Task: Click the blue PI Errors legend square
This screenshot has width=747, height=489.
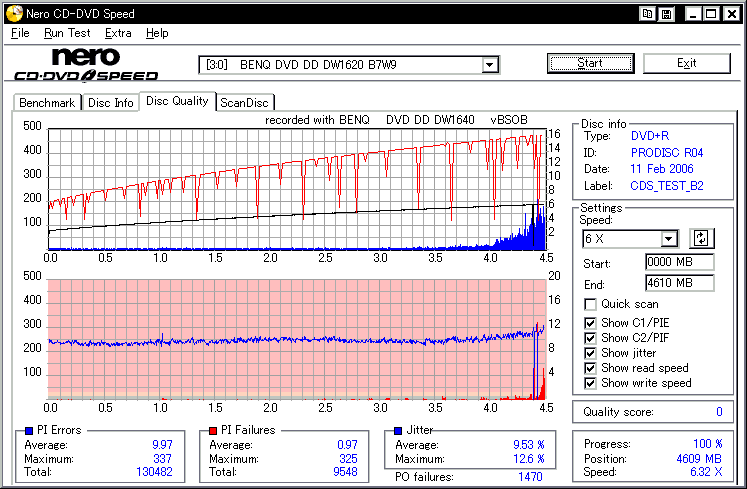Action: pyautogui.click(x=29, y=430)
